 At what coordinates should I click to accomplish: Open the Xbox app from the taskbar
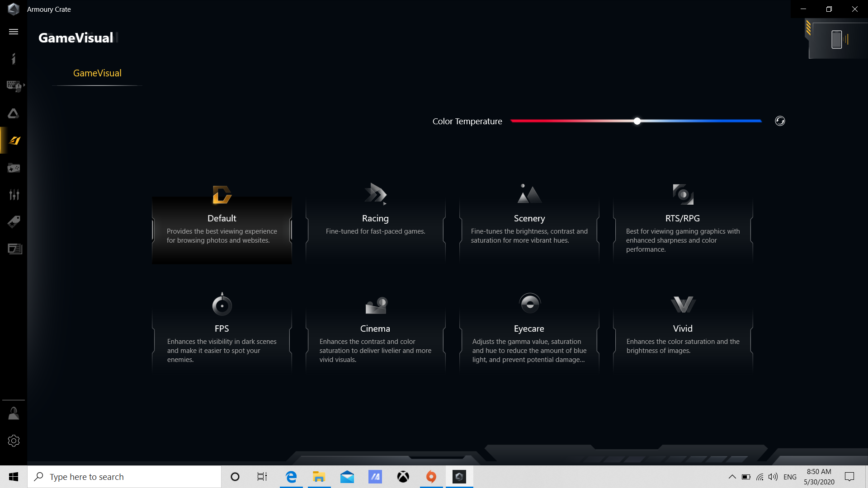[x=403, y=477]
